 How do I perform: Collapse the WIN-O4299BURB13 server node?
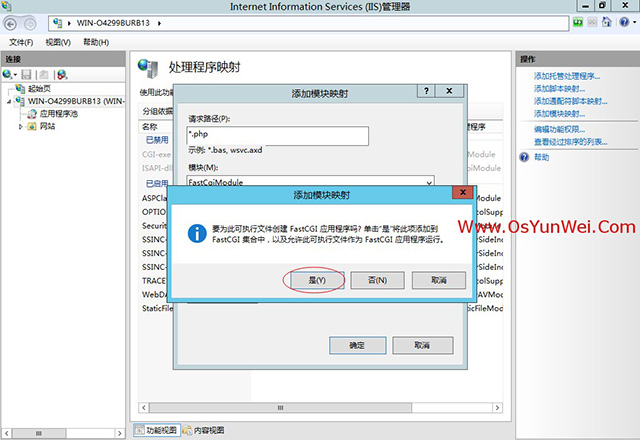point(9,101)
